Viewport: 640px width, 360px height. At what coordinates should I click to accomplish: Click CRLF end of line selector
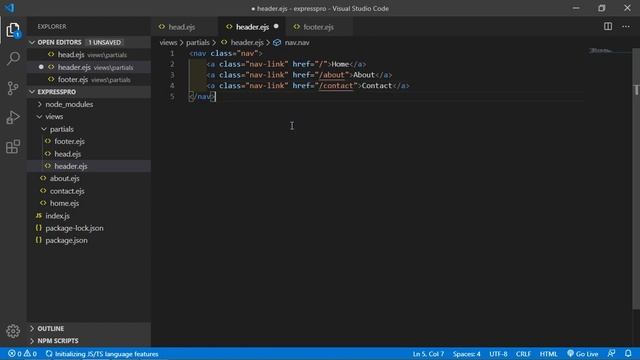click(523, 354)
